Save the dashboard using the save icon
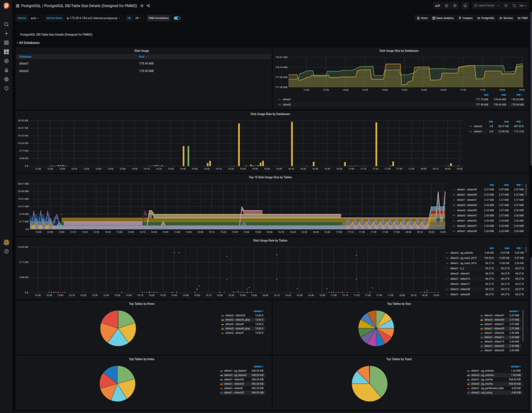 tap(446, 5)
